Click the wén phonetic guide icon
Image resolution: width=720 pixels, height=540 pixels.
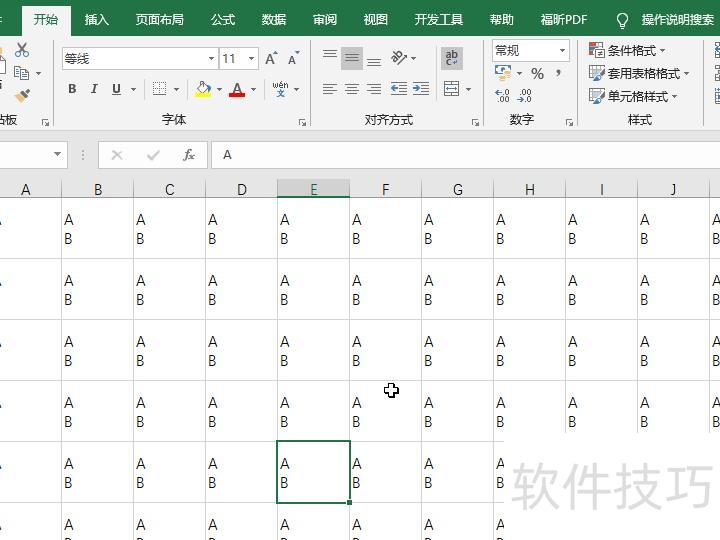click(x=280, y=89)
